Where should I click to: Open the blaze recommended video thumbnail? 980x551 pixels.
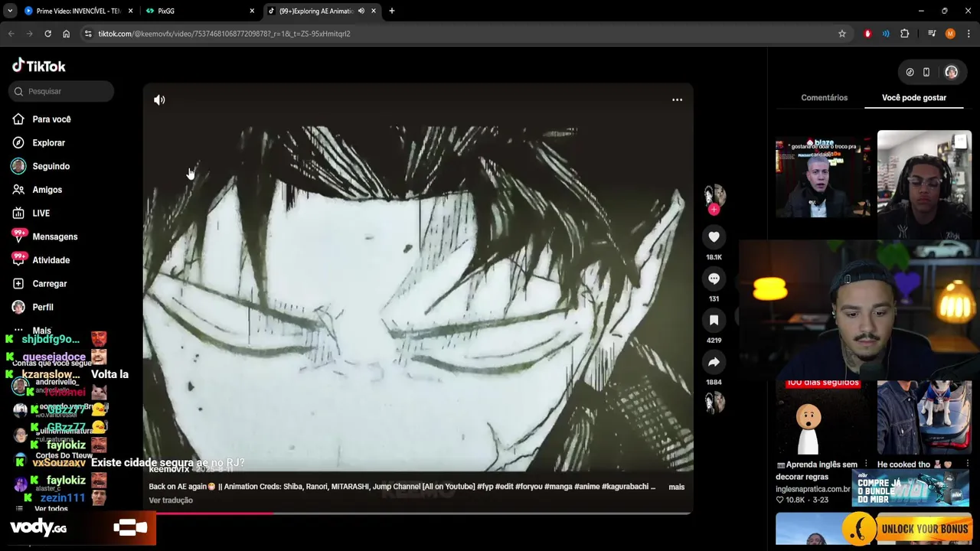point(823,177)
